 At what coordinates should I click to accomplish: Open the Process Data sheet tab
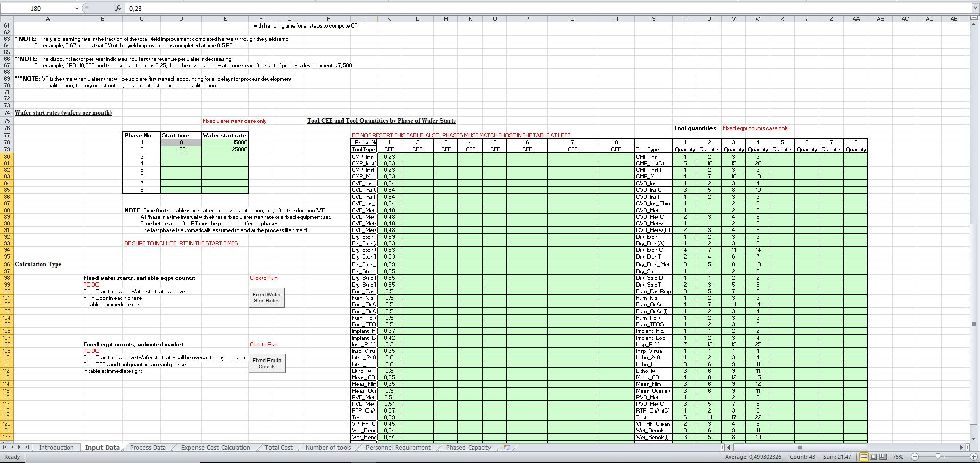click(x=148, y=447)
